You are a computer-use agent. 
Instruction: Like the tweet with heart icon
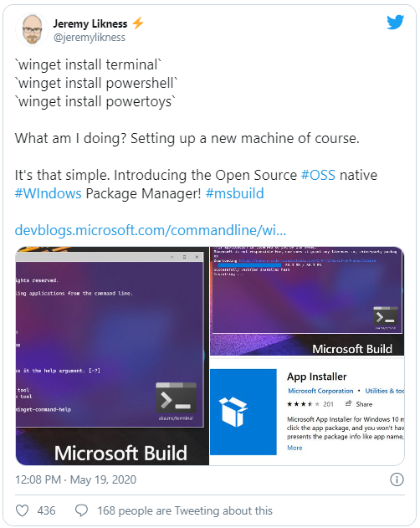[23, 510]
